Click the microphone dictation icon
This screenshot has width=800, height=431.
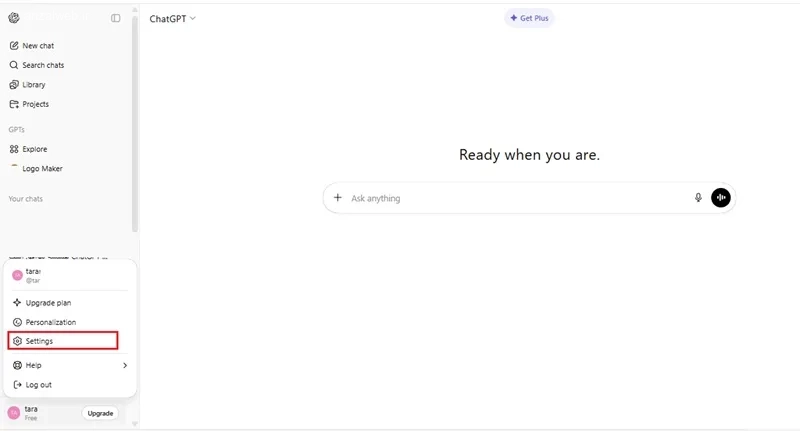click(x=698, y=197)
